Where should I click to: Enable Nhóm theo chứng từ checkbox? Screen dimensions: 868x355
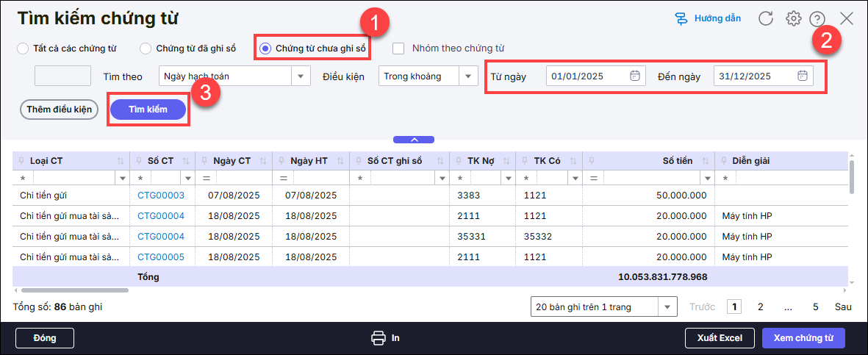coord(398,49)
